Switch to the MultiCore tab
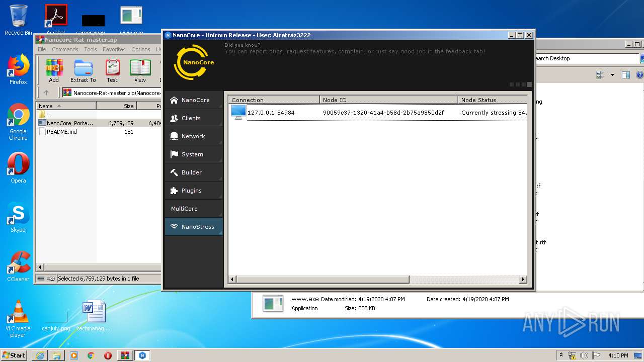This screenshot has width=644, height=362. tap(194, 209)
